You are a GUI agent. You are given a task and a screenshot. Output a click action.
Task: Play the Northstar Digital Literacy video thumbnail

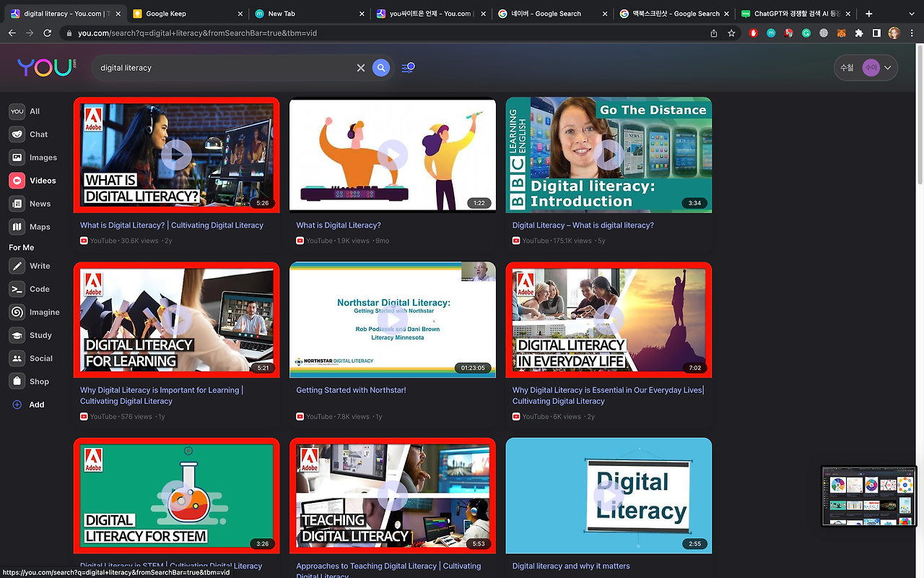click(x=393, y=319)
